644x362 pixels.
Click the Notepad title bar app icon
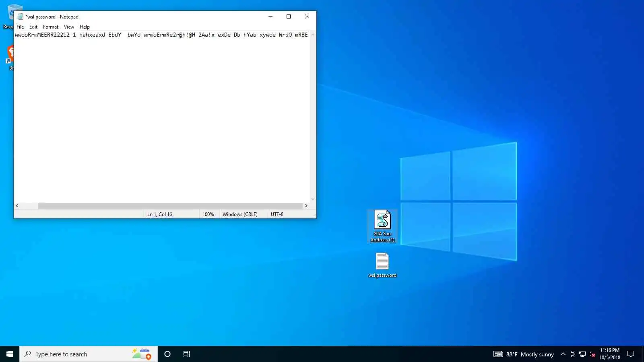click(x=20, y=16)
